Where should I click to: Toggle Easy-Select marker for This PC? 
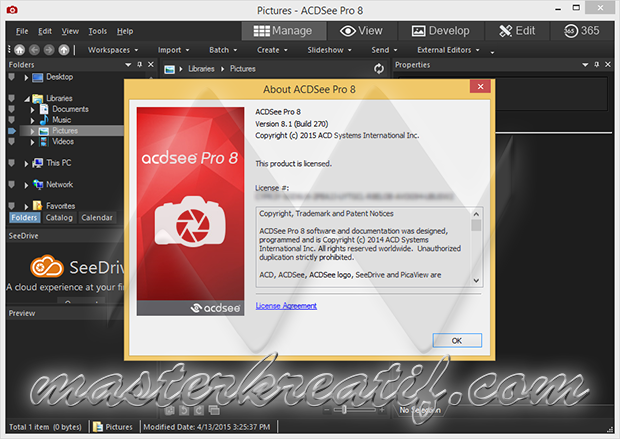coord(11,163)
